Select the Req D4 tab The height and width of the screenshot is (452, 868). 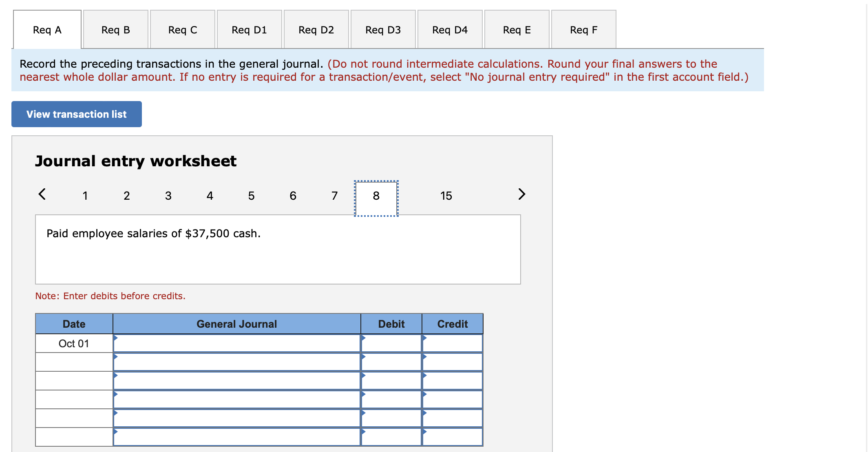[450, 29]
